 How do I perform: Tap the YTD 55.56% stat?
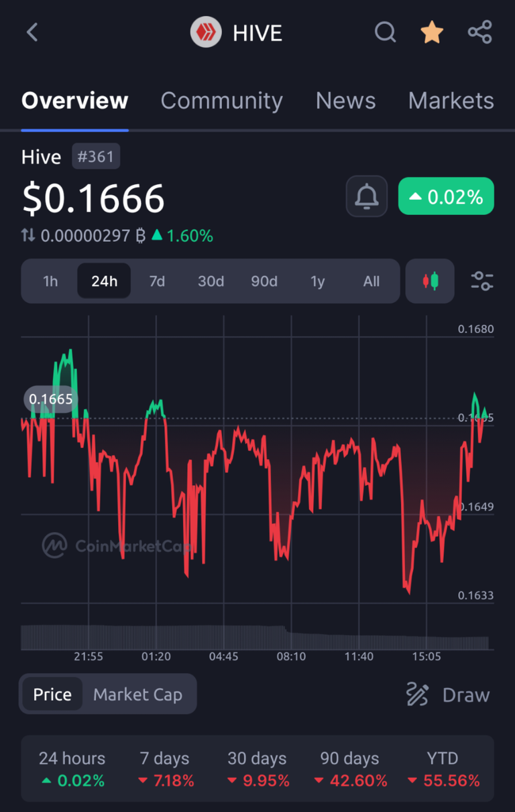(443, 770)
